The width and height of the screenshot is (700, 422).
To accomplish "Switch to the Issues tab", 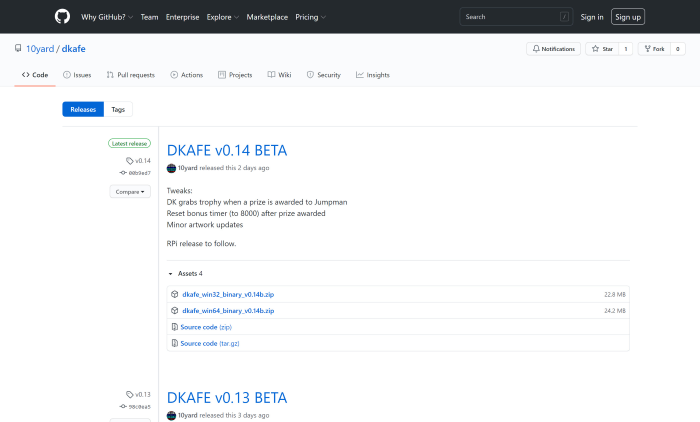I will [x=77, y=75].
